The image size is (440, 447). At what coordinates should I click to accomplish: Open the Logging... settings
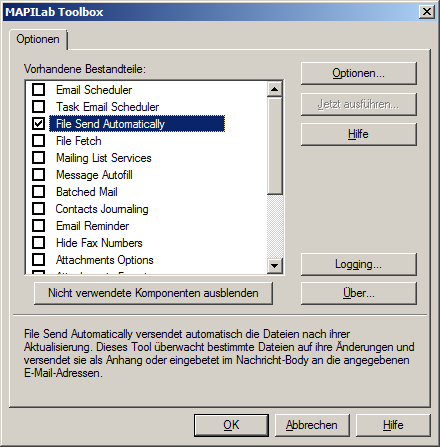tap(359, 264)
